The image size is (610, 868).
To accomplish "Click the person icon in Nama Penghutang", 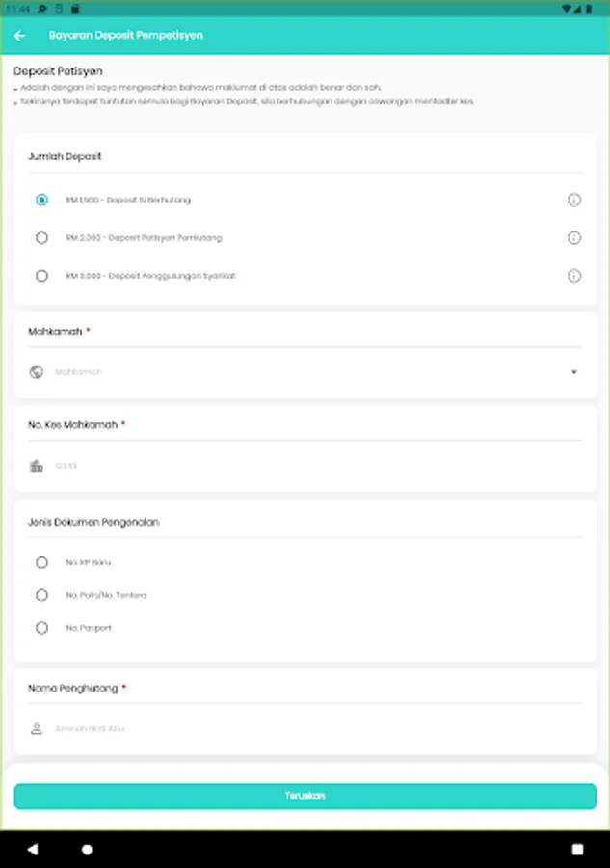I will (37, 729).
